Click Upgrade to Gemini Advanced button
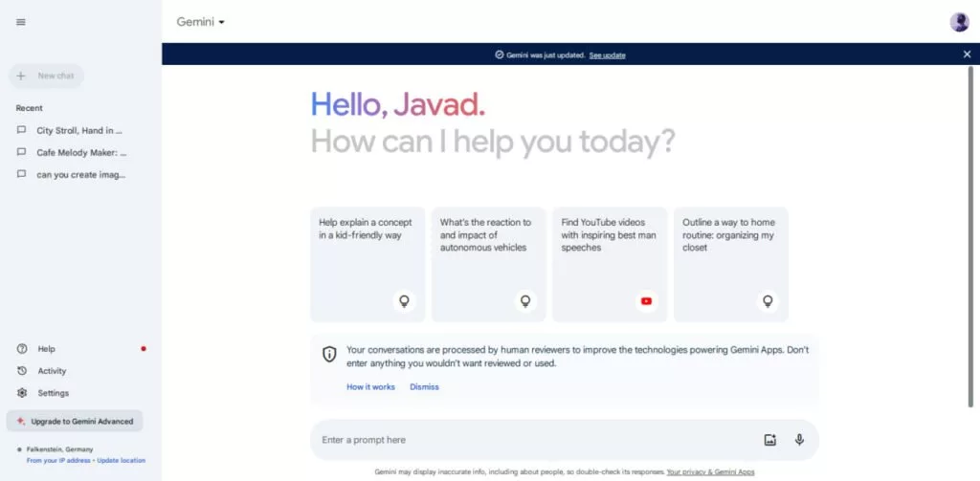The image size is (980, 481). pos(75,421)
